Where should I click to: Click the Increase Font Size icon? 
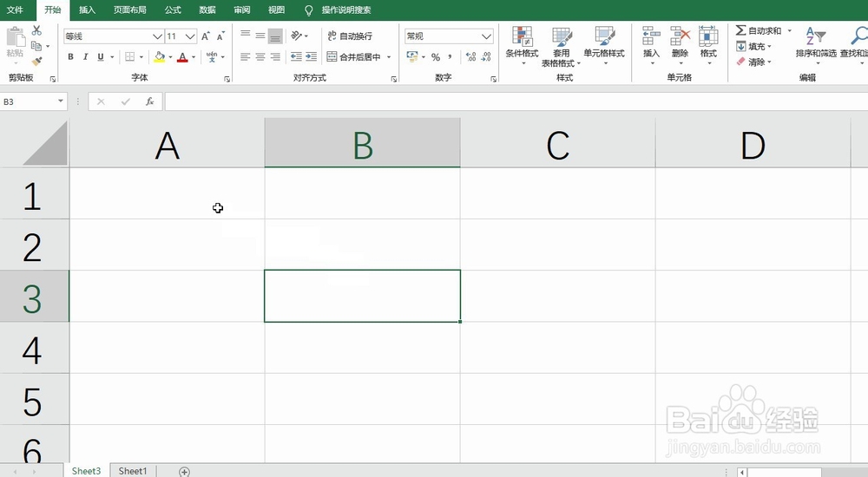[x=206, y=36]
